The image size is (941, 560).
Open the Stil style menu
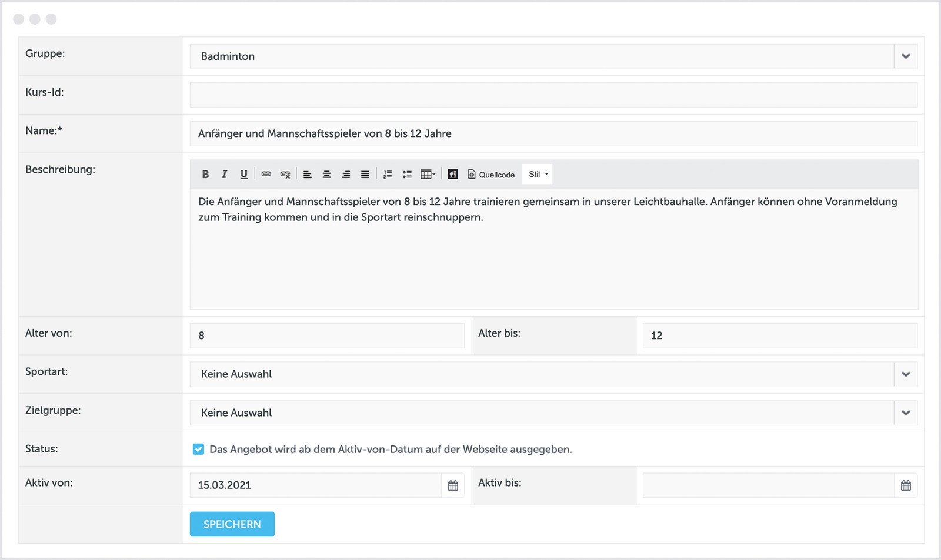pos(538,175)
